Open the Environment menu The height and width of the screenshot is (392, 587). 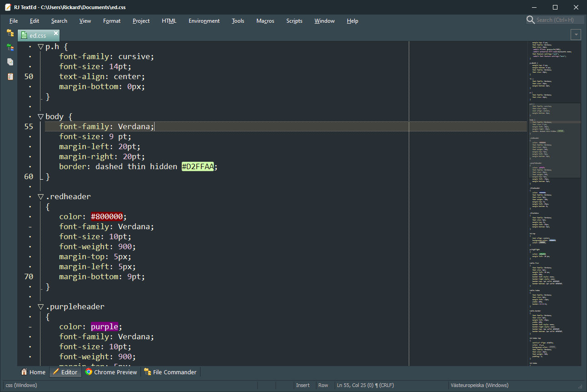click(x=204, y=21)
